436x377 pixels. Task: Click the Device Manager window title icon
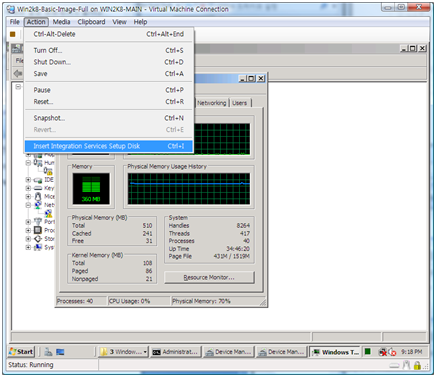coord(17,48)
